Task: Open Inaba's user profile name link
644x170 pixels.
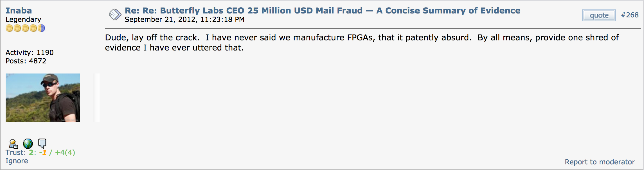Action: 19,11
